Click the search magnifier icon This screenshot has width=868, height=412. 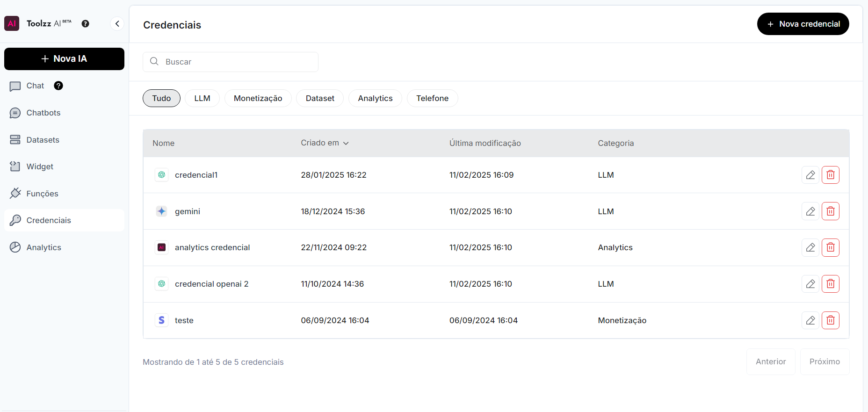point(154,61)
